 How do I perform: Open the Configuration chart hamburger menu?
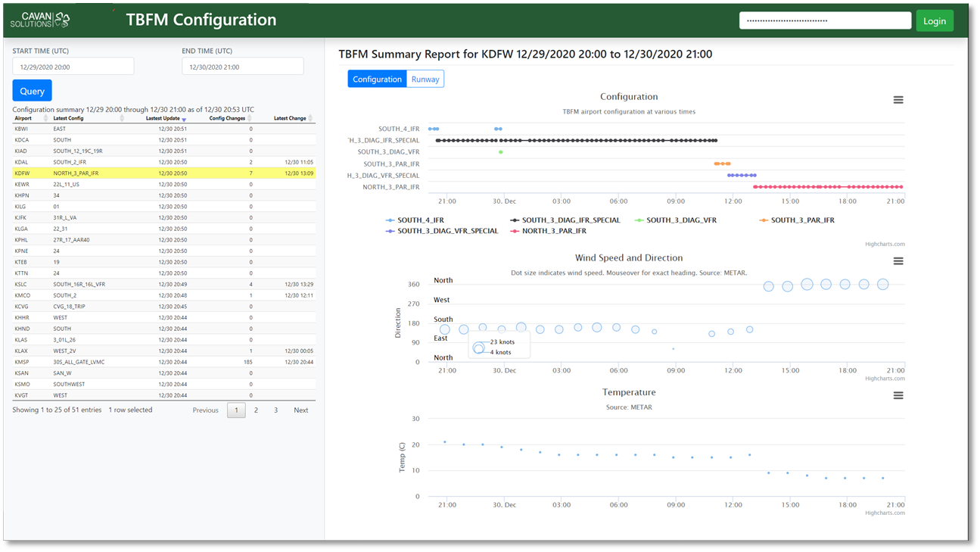point(898,100)
